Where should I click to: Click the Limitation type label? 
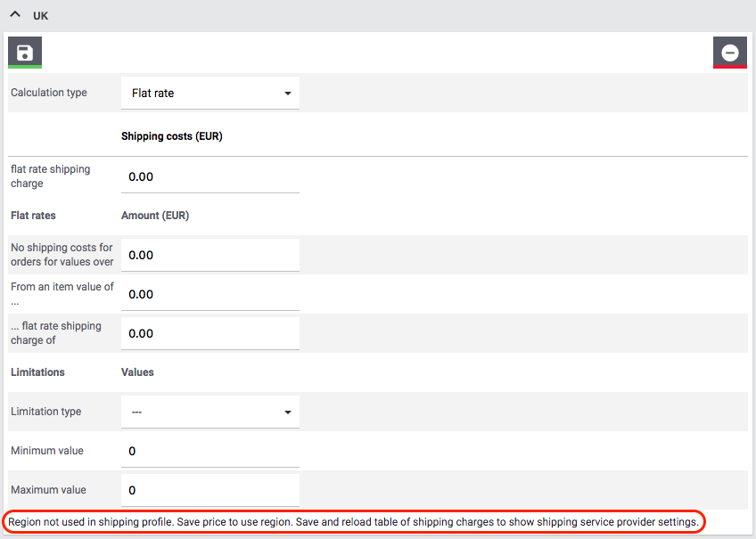coord(45,412)
